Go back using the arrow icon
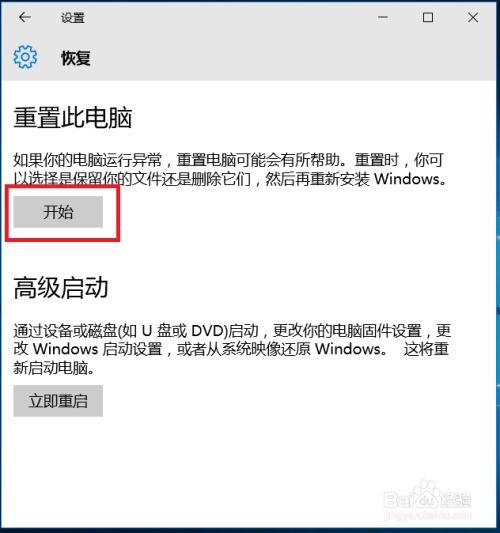 tap(25, 17)
